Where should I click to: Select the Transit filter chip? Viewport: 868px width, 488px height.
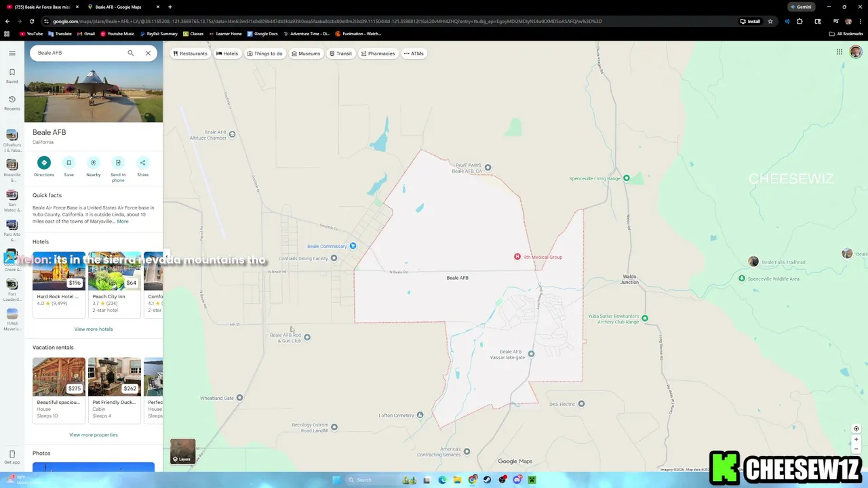point(340,54)
